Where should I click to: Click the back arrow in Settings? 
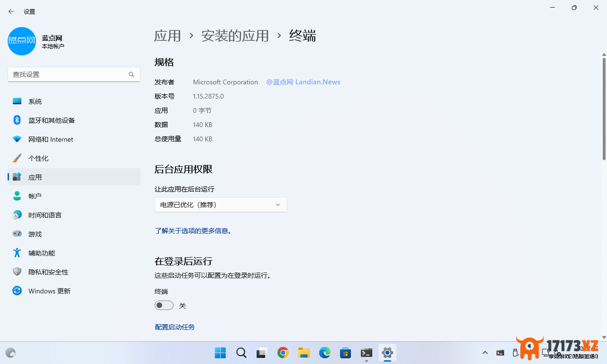[x=11, y=11]
